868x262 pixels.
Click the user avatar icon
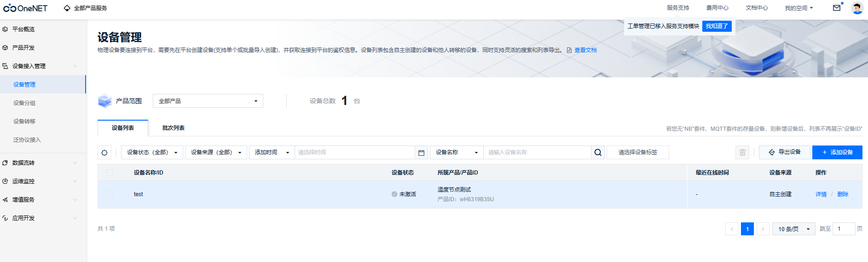(857, 8)
